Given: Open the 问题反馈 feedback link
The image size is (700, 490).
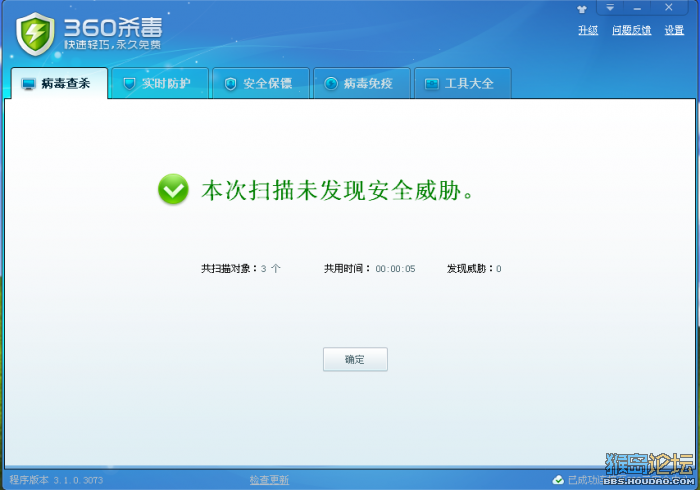Looking at the screenshot, I should 631,30.
